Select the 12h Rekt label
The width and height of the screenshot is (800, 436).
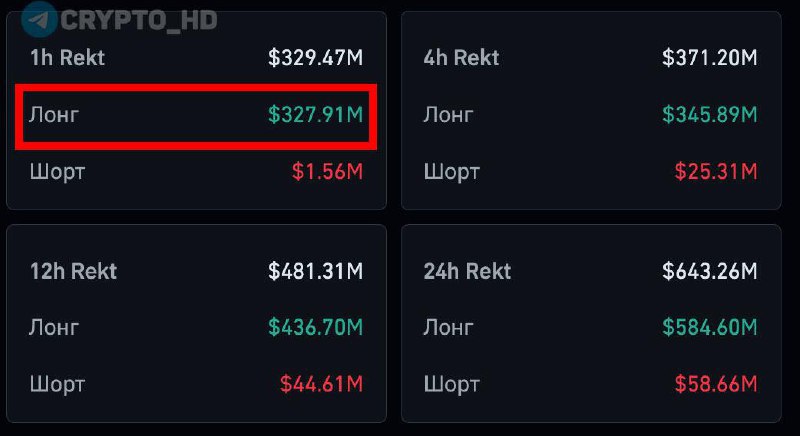point(73,271)
